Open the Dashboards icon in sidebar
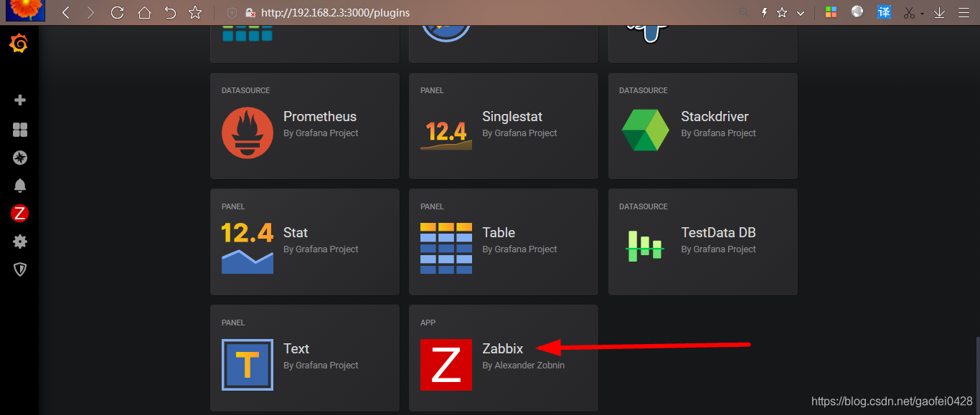 click(x=20, y=130)
